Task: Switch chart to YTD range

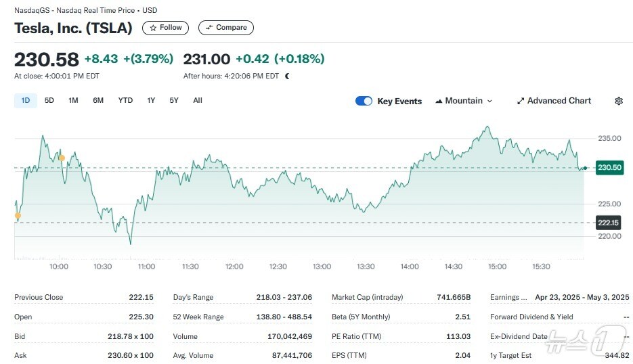Action: coord(125,101)
